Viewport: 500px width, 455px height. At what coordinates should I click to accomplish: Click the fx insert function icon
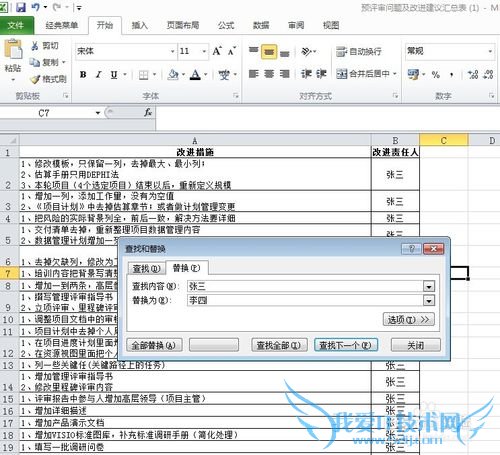[x=148, y=113]
